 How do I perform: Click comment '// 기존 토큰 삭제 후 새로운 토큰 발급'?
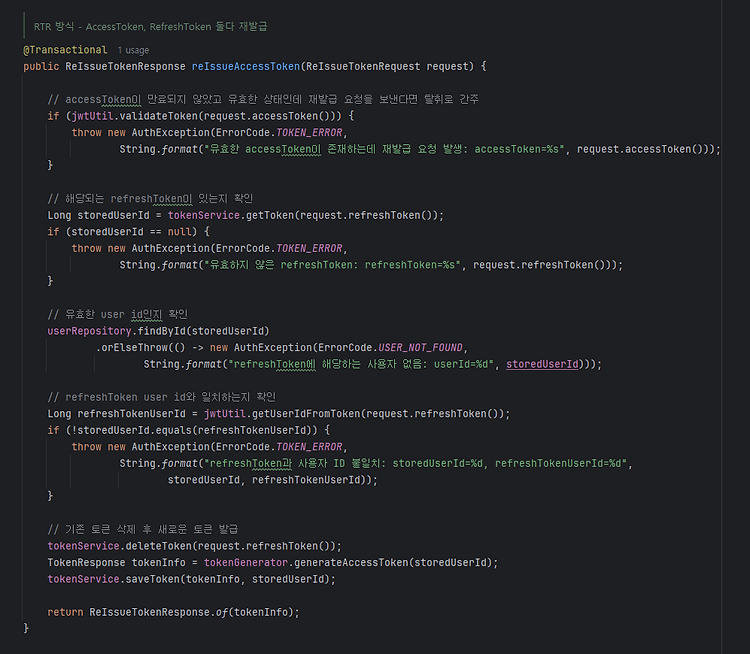[x=143, y=529]
